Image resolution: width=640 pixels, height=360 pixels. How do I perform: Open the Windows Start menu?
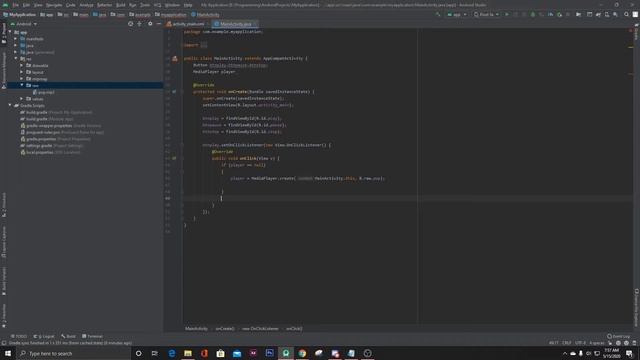8,353
